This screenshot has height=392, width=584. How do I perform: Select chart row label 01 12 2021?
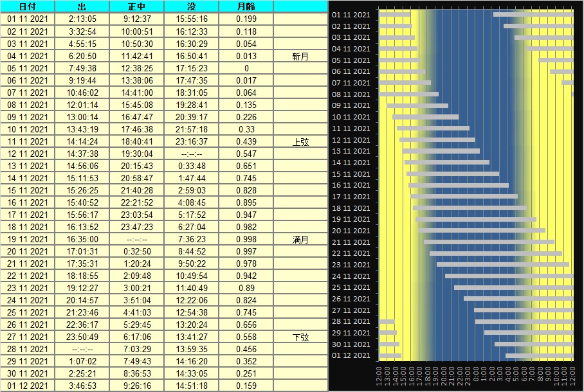[x=351, y=355]
